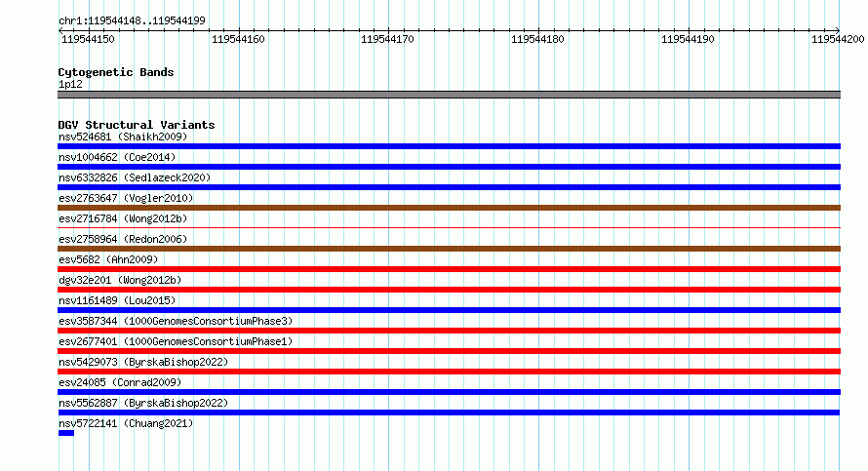Click the DGV Structural Variants track title
The image size is (868, 471).
tap(137, 125)
